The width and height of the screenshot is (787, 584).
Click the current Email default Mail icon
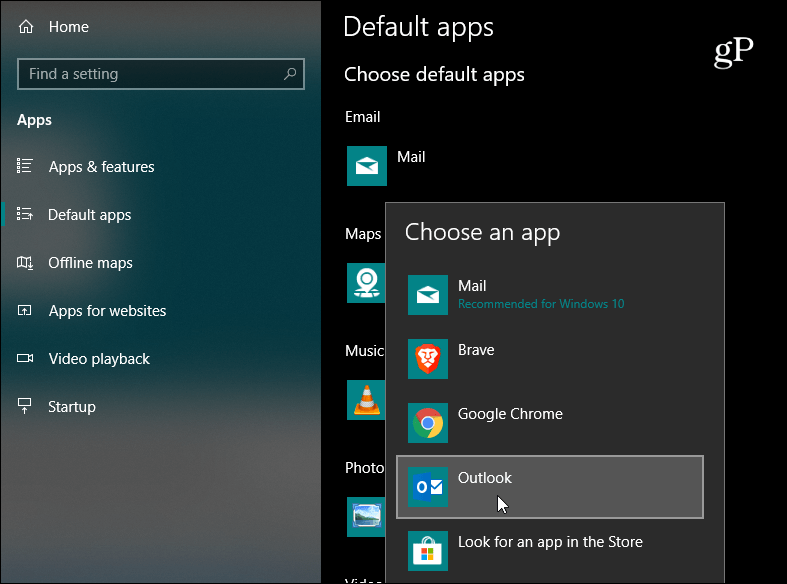(367, 166)
